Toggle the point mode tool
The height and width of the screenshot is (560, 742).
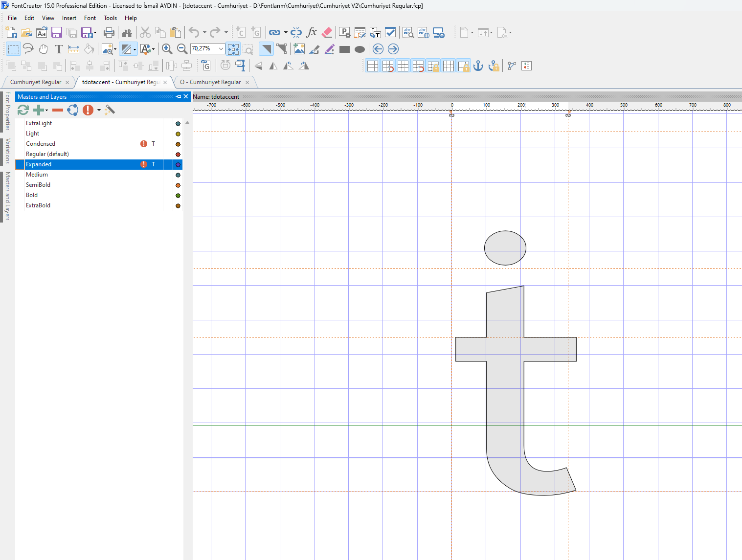(281, 49)
